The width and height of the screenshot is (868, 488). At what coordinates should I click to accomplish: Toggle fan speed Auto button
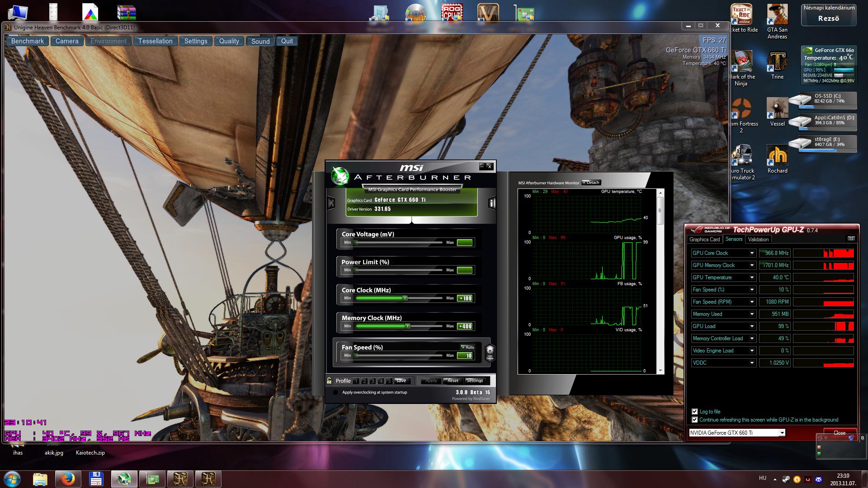point(467,347)
